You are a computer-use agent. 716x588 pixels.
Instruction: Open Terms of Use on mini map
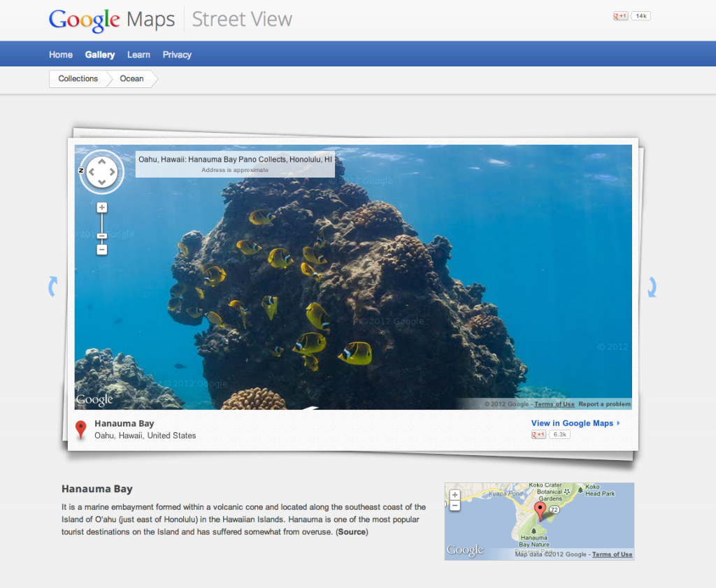[613, 554]
